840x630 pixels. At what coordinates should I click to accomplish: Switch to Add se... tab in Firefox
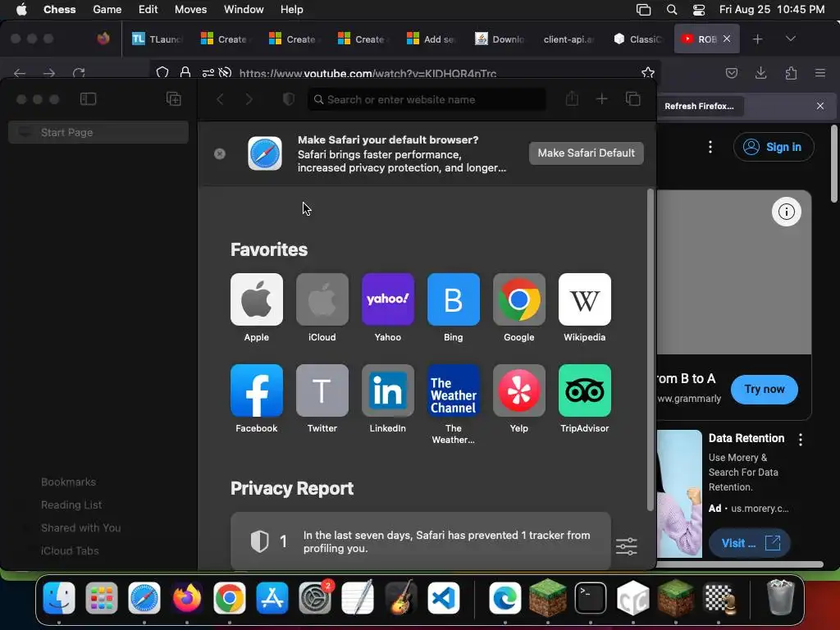click(x=431, y=39)
